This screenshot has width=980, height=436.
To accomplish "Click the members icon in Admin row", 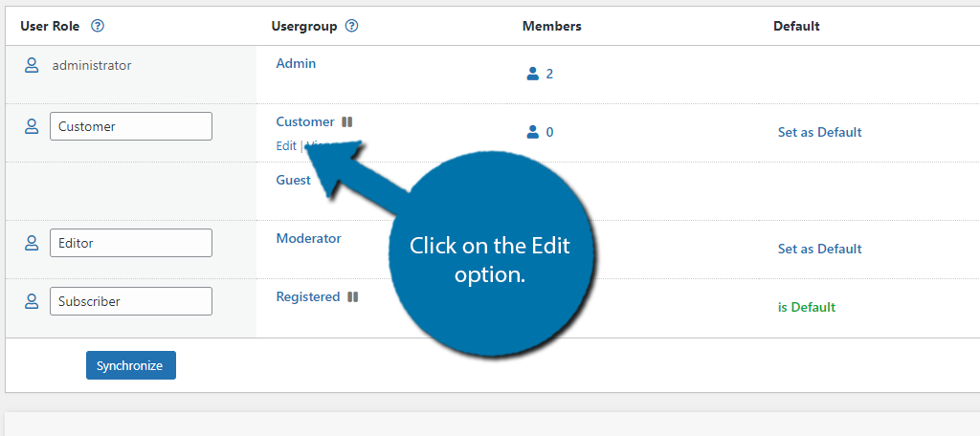I will [533, 74].
